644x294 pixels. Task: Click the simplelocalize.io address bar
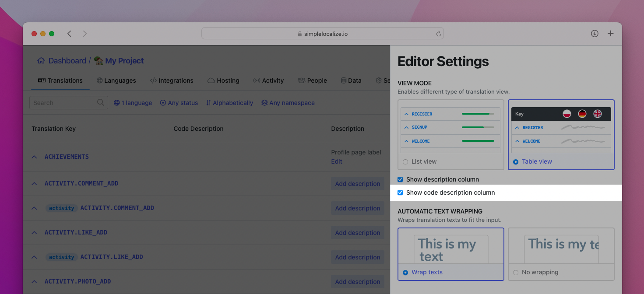point(323,34)
